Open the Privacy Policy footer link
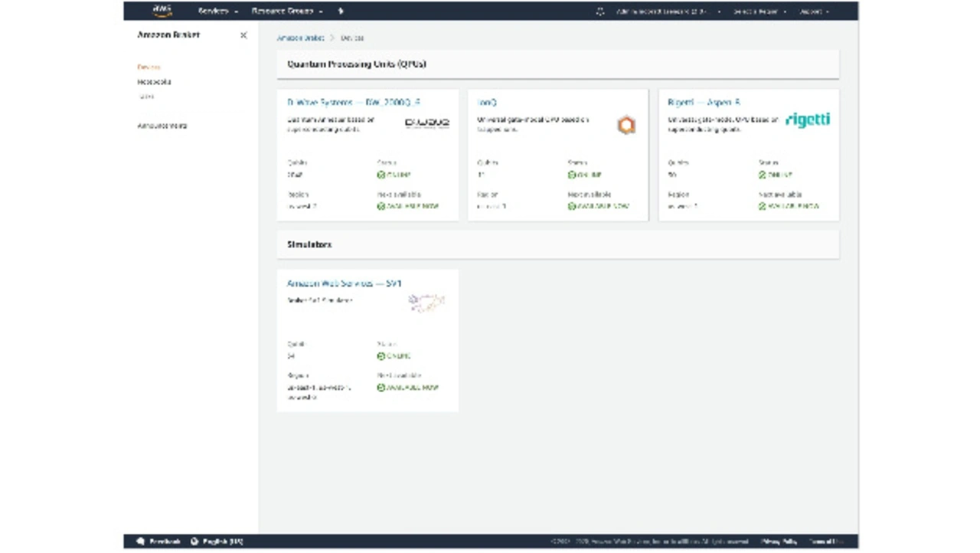The height and width of the screenshot is (553, 980). 779,542
